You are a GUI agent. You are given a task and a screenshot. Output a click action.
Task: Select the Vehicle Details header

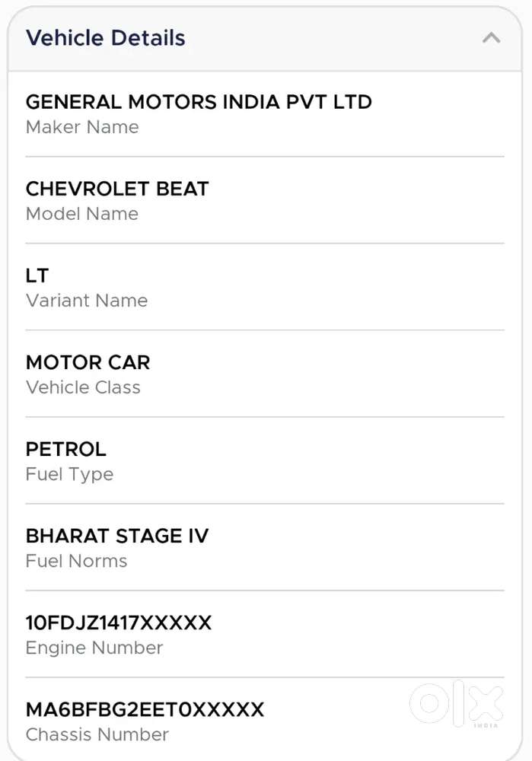click(x=105, y=37)
